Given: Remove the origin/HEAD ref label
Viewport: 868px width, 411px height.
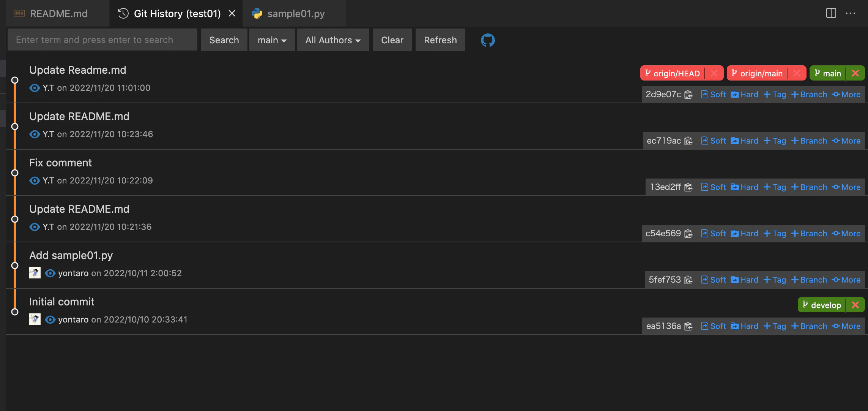Looking at the screenshot, I should pyautogui.click(x=714, y=73).
